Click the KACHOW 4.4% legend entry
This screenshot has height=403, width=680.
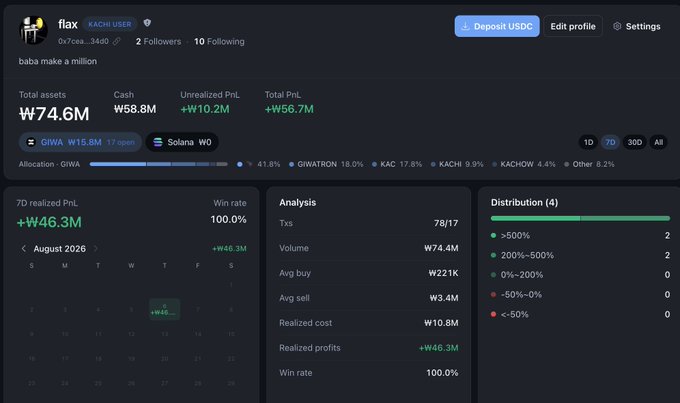point(523,164)
